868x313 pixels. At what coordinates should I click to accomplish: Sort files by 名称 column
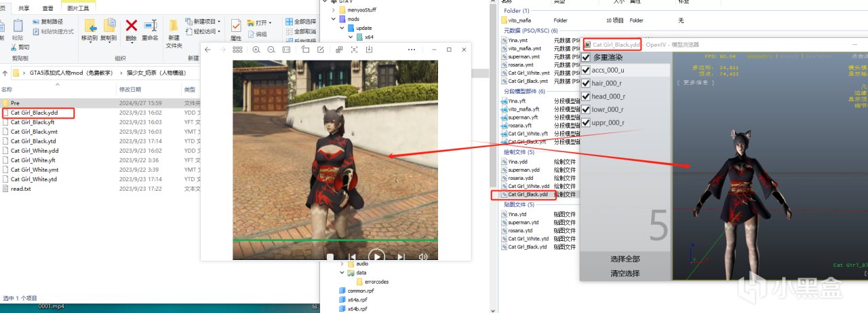7,90
